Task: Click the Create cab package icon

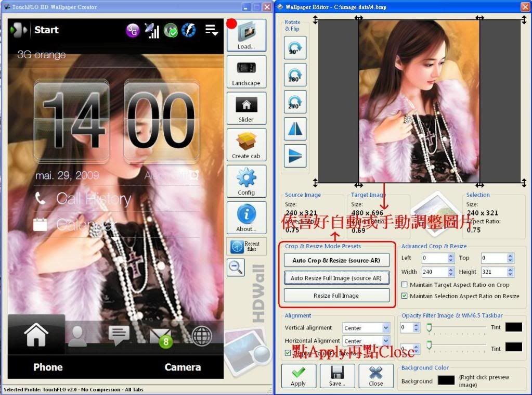Action: pyautogui.click(x=246, y=145)
